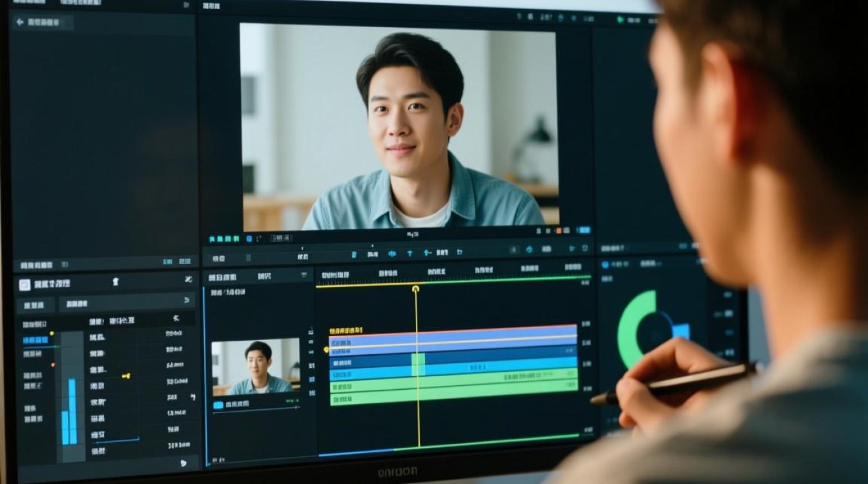
Task: Select the yellow playhead handle on the timeline ruler
Action: (x=415, y=288)
